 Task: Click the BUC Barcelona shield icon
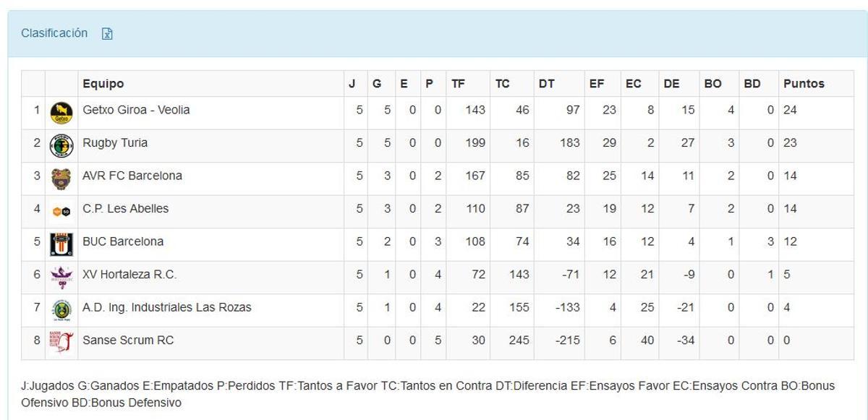point(60,241)
